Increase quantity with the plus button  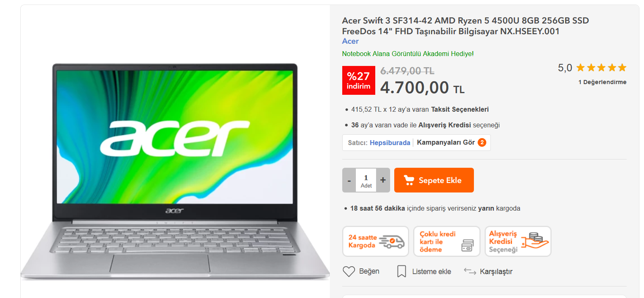[383, 180]
